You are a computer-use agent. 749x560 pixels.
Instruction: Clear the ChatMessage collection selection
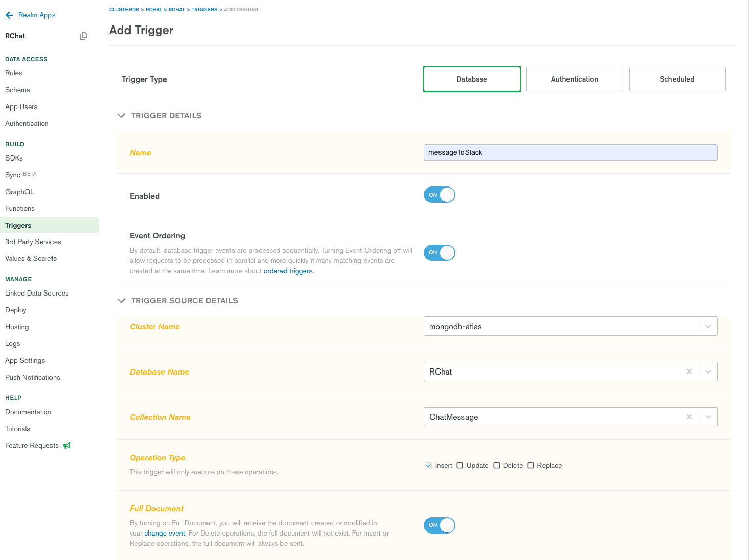pos(689,417)
